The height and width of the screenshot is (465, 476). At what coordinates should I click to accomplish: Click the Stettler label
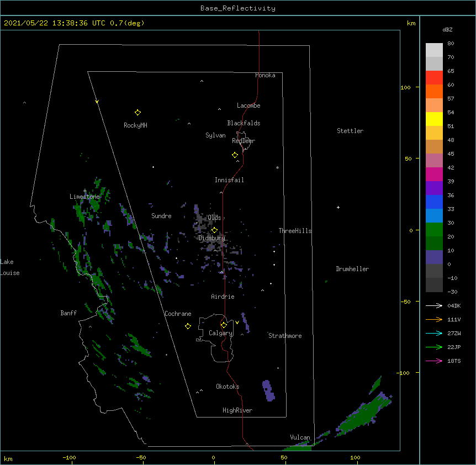click(x=350, y=131)
